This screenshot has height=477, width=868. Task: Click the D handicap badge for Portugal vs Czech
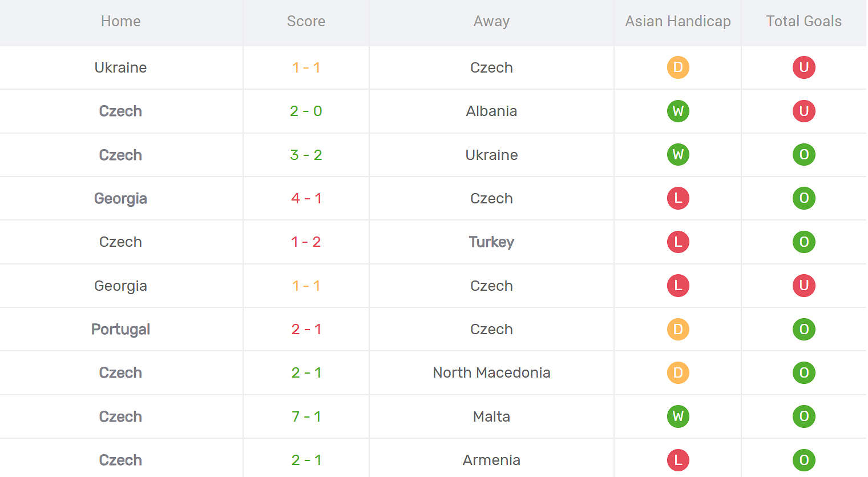pyautogui.click(x=678, y=329)
